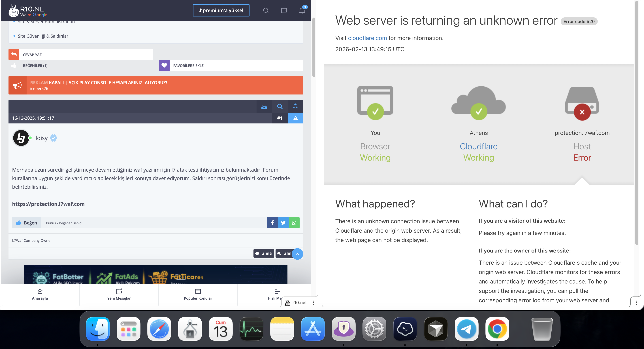Open System Settings from the dock

pyautogui.click(x=374, y=329)
